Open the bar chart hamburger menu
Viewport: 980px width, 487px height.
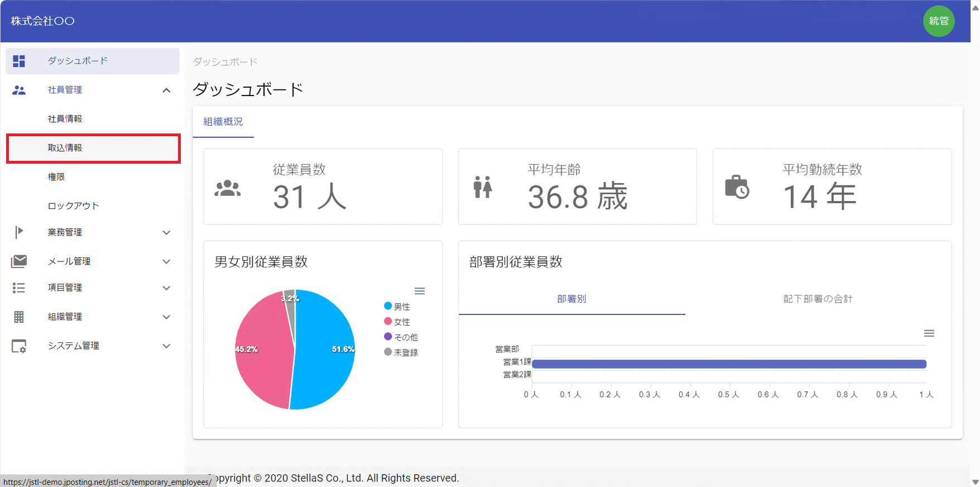pos(929,333)
